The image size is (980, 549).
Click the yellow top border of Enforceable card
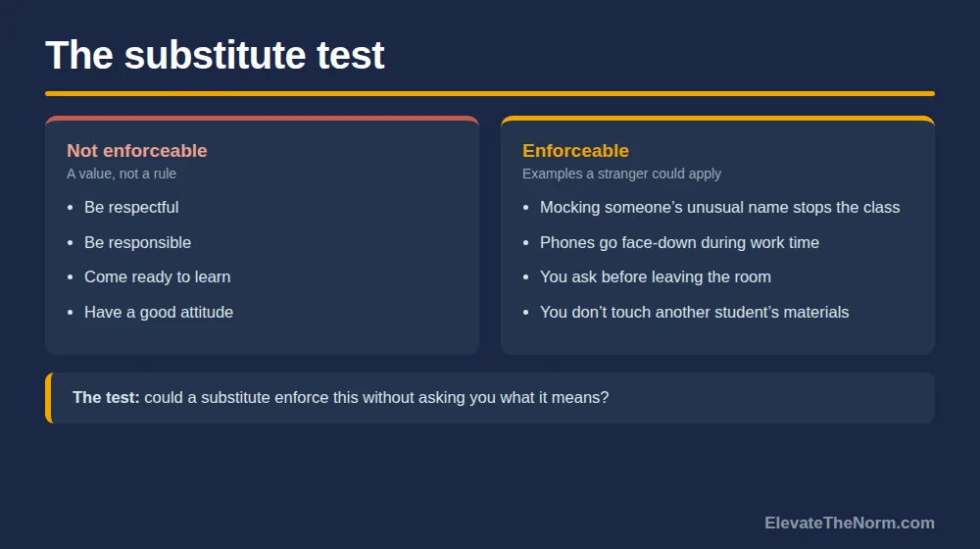tap(717, 119)
